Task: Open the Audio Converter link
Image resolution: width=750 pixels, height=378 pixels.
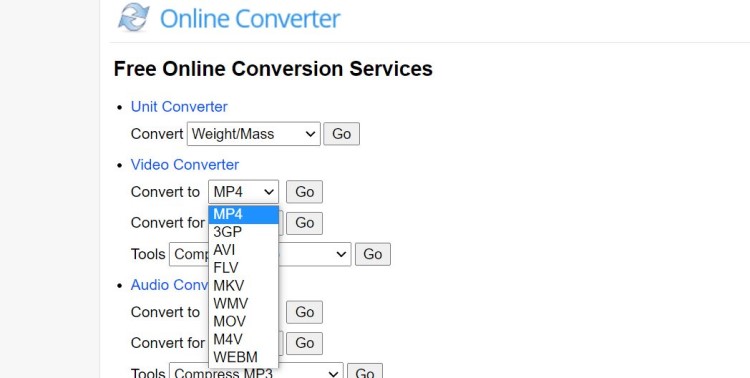Action: coord(170,285)
